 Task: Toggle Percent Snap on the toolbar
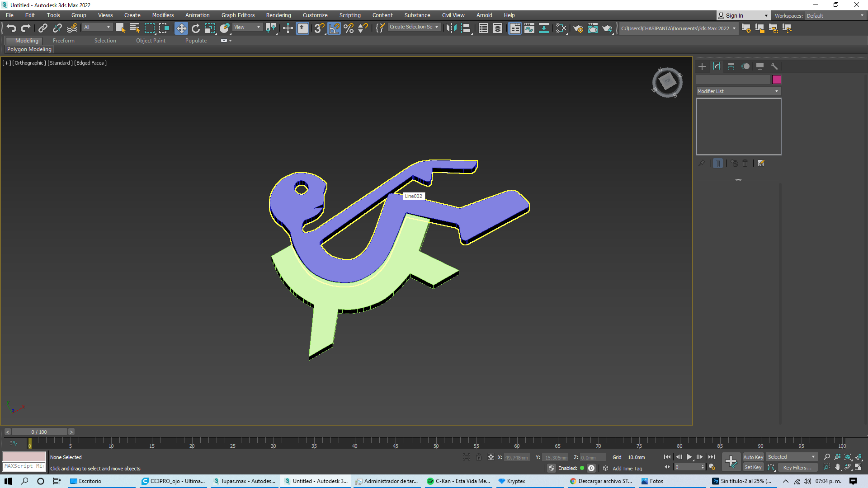tap(349, 28)
